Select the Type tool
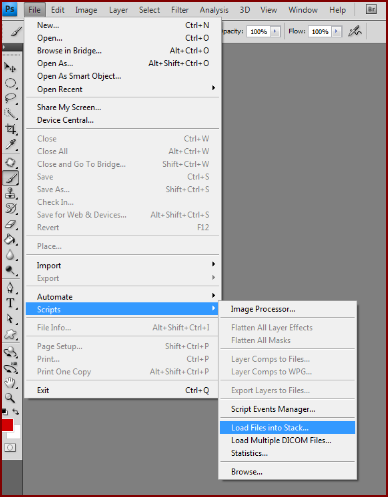 pyautogui.click(x=10, y=303)
